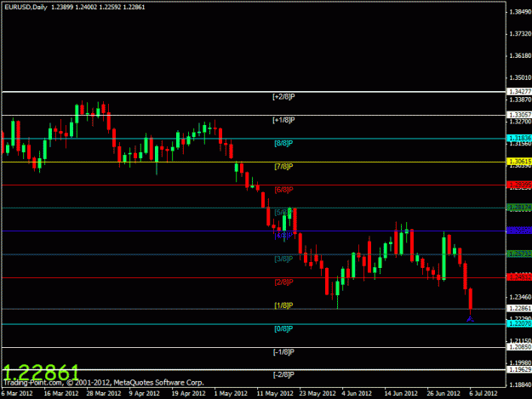Select the white 1.22861 current price tag
Image resolution: width=532 pixels, height=399 pixels.
519,308
